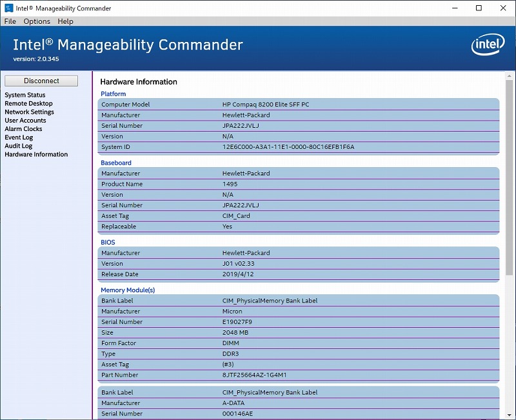Go to System Status page
This screenshot has height=420, width=516.
25,95
